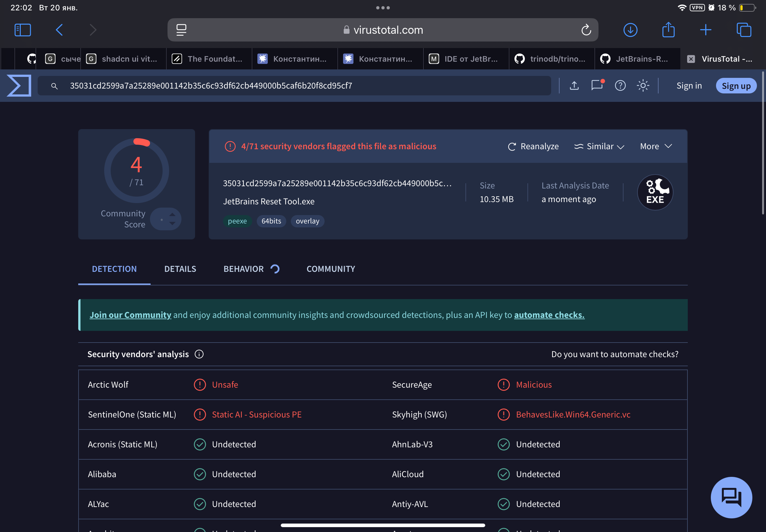Click the info icon beside Security vendors' analysis

(x=199, y=354)
